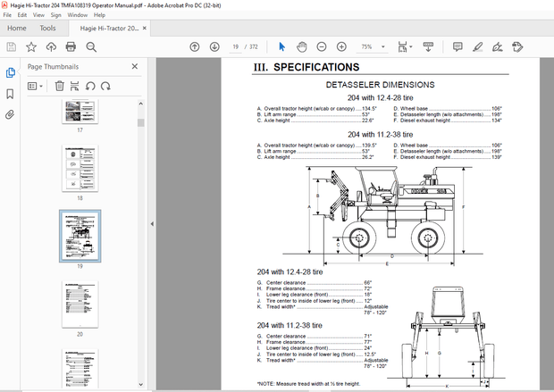Zoom in with plus icon
This screenshot has height=392, width=554.
pos(341,46)
